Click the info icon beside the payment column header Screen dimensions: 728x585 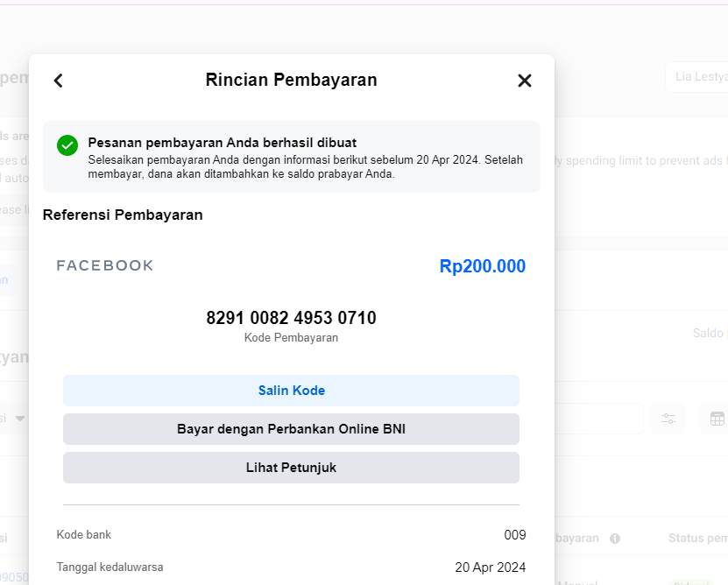tap(615, 539)
